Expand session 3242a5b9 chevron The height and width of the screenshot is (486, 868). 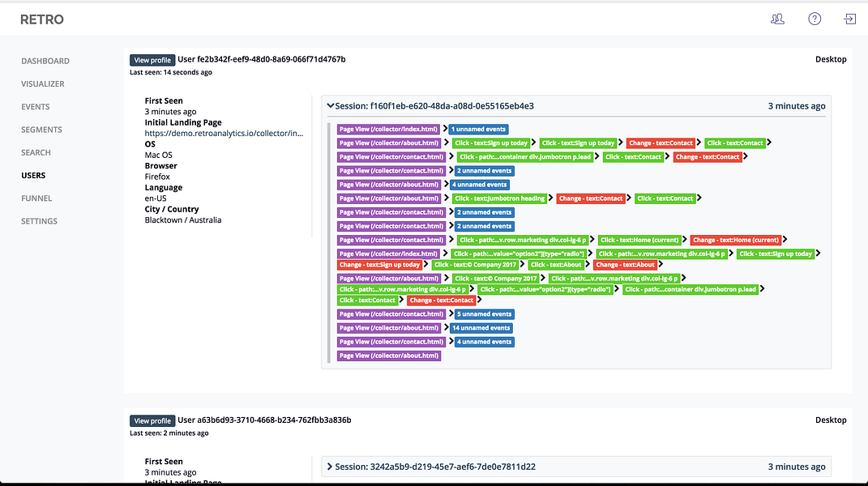click(330, 467)
